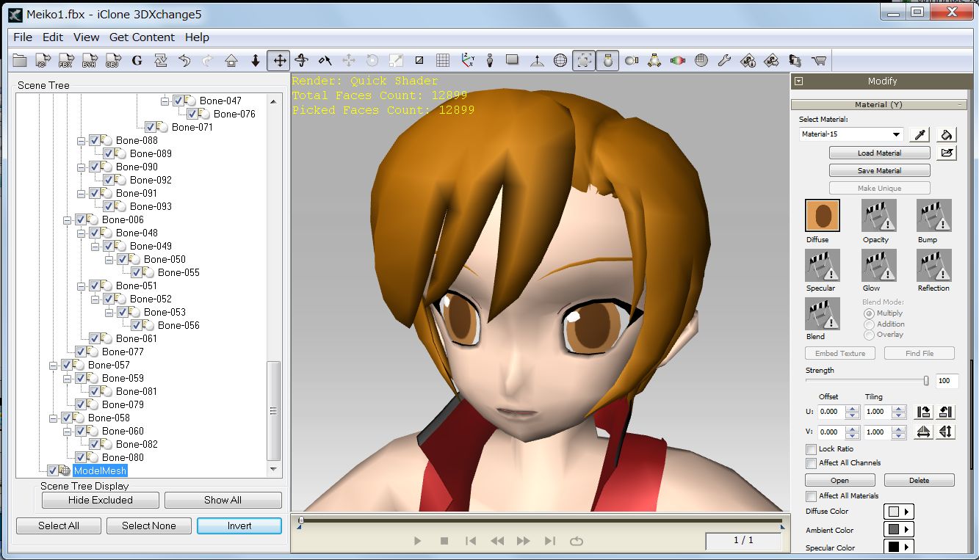Open the Select Material dropdown
Image resolution: width=979 pixels, height=560 pixels.
[x=896, y=134]
